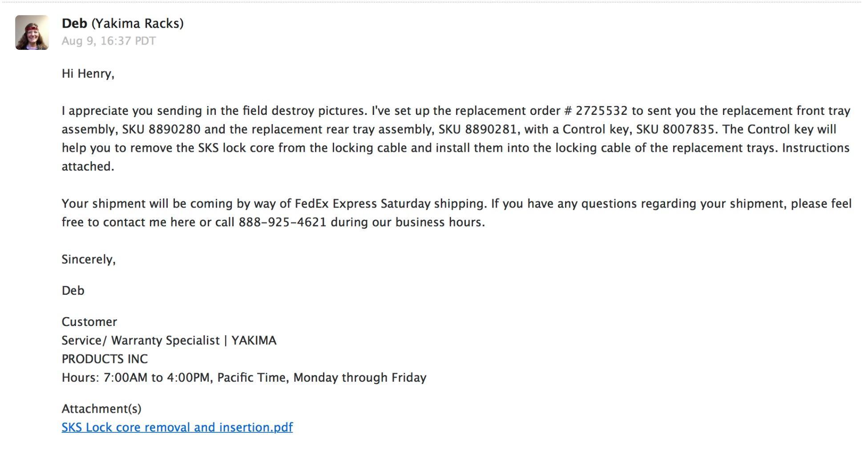The image size is (868, 456).
Task: Click the FedEx Express Saturday shipping text
Action: pos(390,204)
